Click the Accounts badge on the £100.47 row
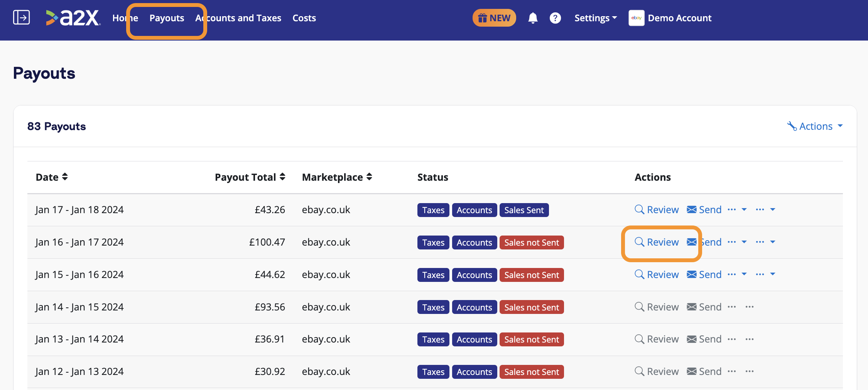 474,242
